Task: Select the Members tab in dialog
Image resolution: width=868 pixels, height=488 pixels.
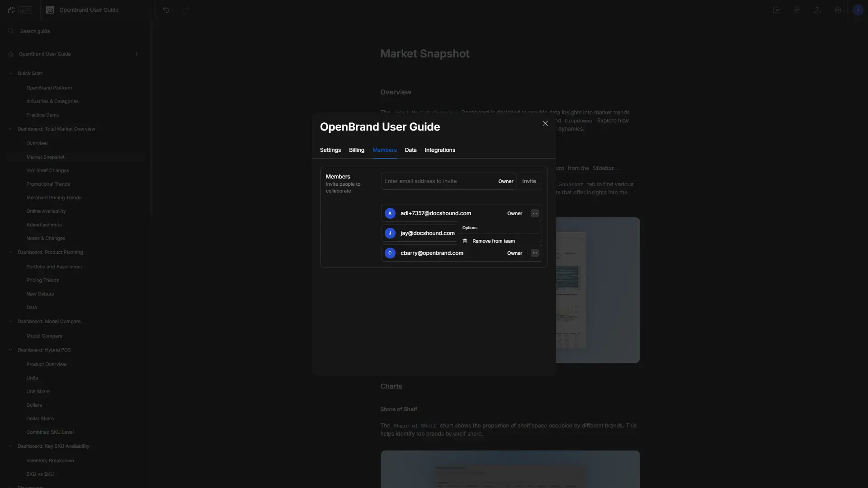Action: point(385,150)
